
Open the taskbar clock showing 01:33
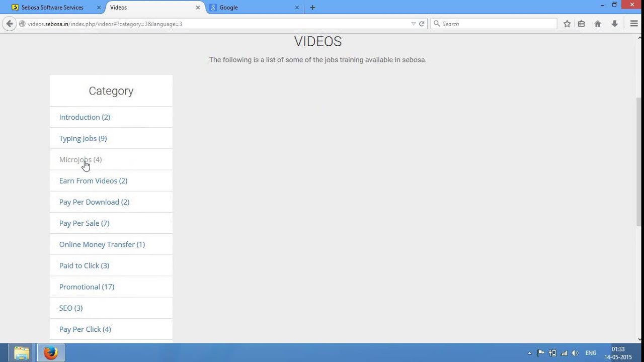pos(618,353)
